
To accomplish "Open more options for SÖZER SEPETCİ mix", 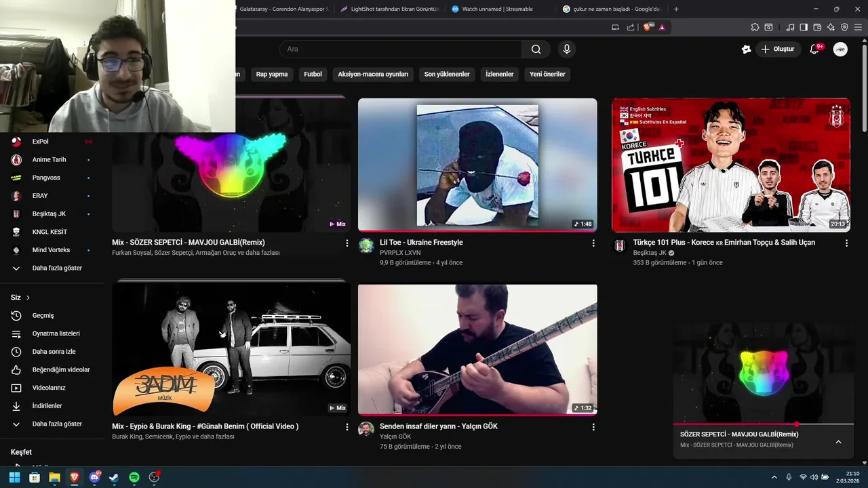I will click(x=347, y=243).
